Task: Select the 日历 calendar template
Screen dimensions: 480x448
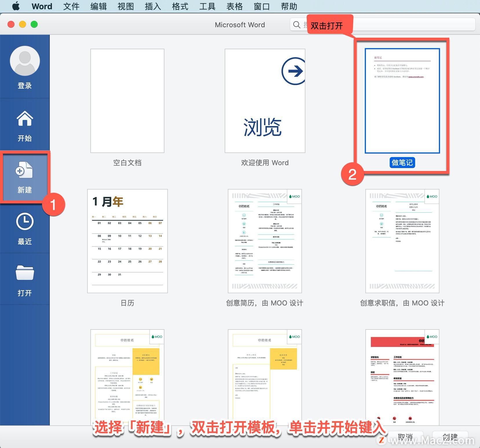Action: pyautogui.click(x=127, y=241)
